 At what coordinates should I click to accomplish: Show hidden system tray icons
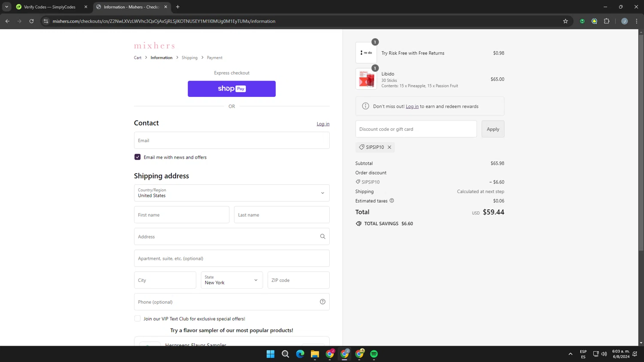click(571, 354)
